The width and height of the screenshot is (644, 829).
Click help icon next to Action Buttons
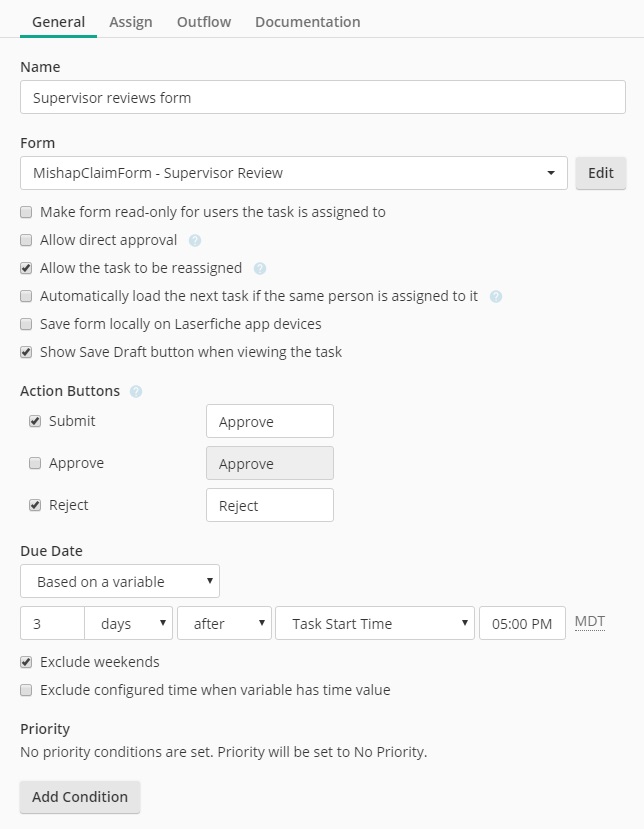pyautogui.click(x=136, y=392)
